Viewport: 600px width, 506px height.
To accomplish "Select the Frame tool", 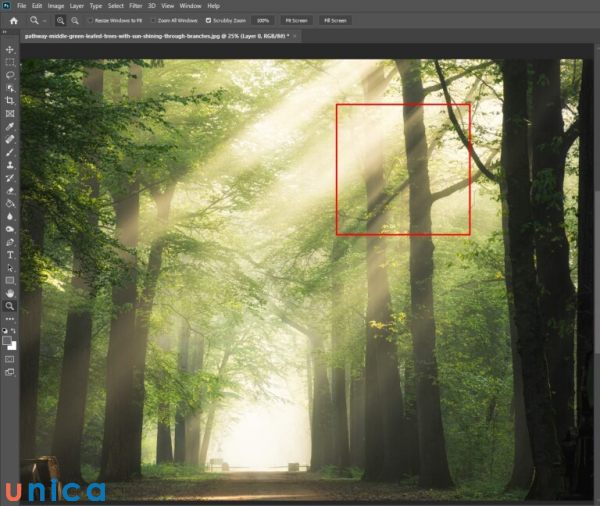I will pos(10,114).
